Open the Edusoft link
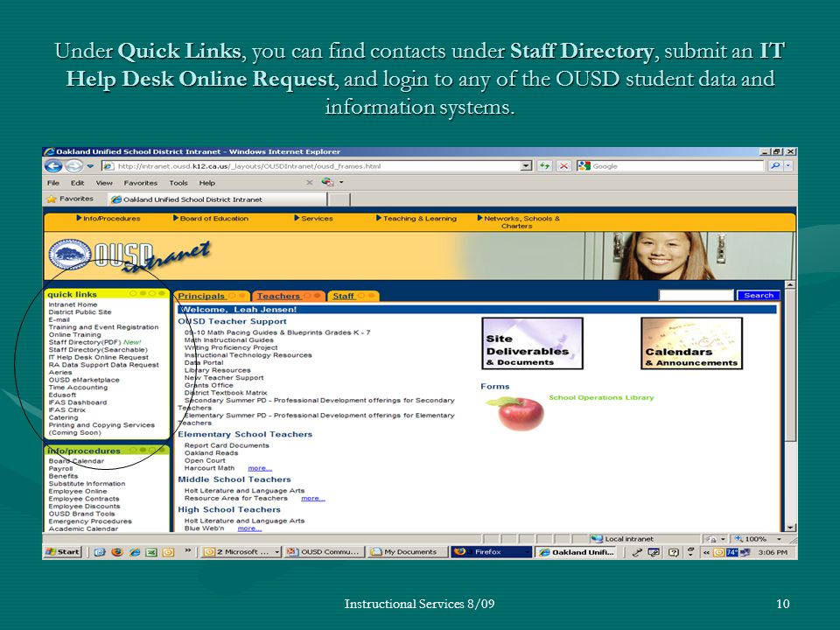The height and width of the screenshot is (630, 840). click(x=62, y=395)
